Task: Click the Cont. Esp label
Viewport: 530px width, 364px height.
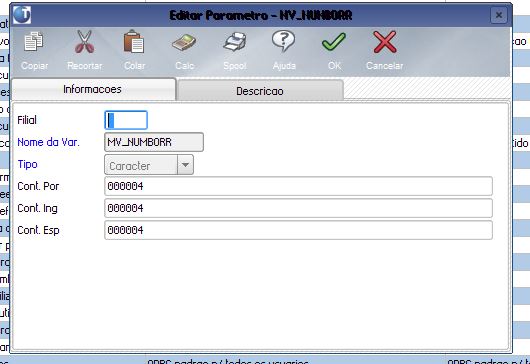Action: coord(38,230)
